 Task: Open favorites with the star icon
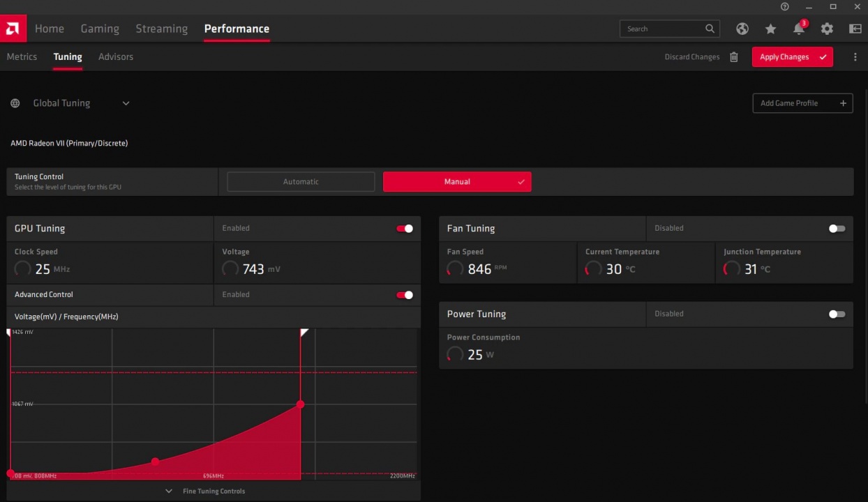(x=770, y=29)
